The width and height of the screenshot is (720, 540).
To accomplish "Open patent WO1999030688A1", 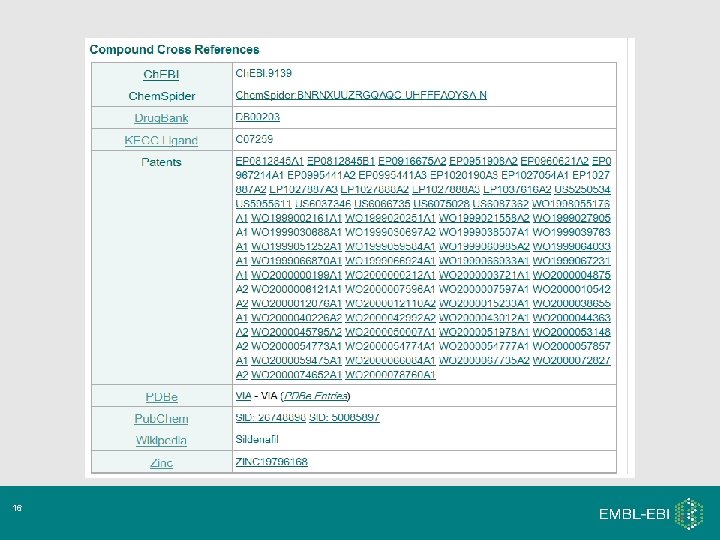I will pyautogui.click(x=297, y=232).
